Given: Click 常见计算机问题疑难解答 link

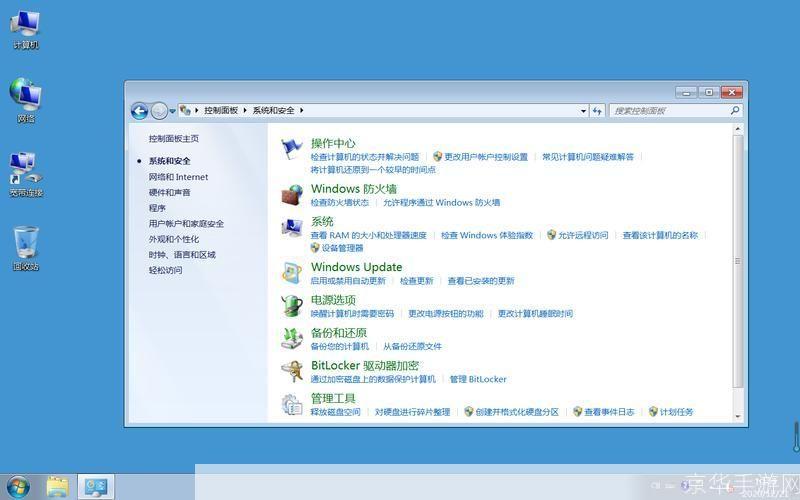Looking at the screenshot, I should tap(588, 157).
